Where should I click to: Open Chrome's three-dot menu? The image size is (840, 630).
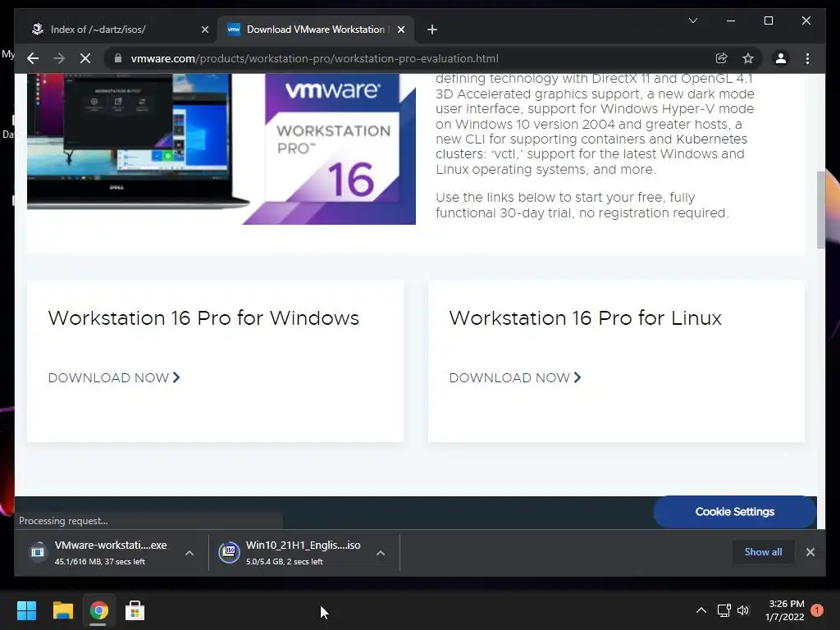(x=807, y=58)
